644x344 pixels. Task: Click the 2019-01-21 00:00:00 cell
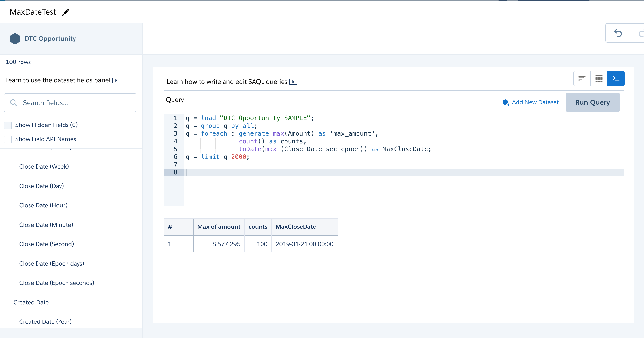point(305,244)
